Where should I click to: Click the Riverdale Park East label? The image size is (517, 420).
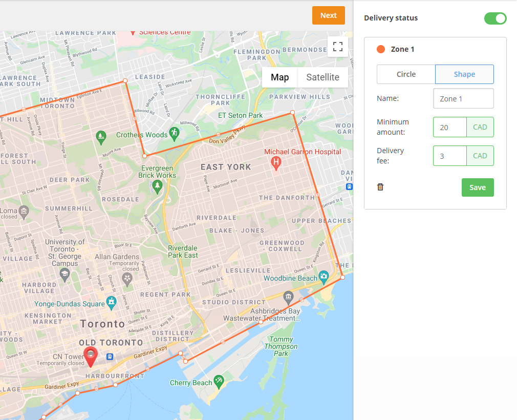[x=183, y=251]
